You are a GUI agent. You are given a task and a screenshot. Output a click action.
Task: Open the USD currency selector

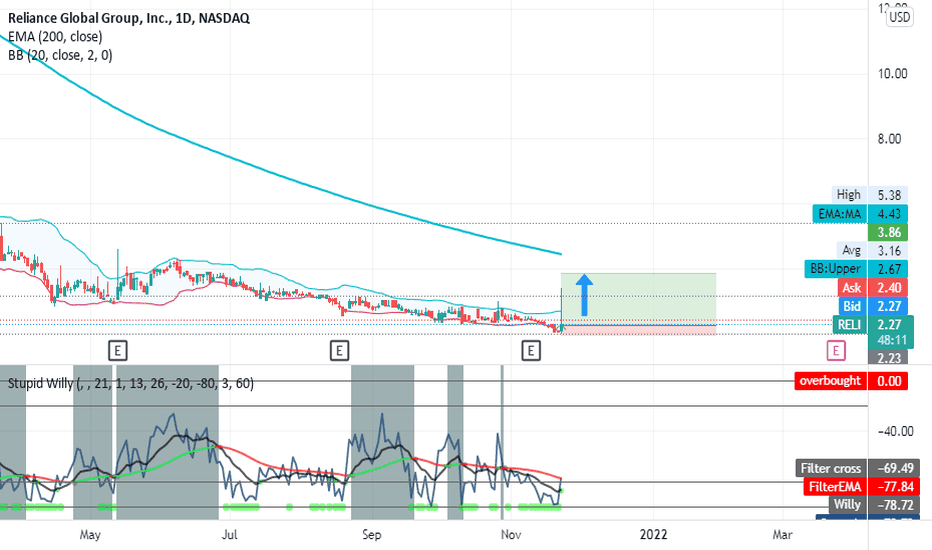pyautogui.click(x=899, y=17)
